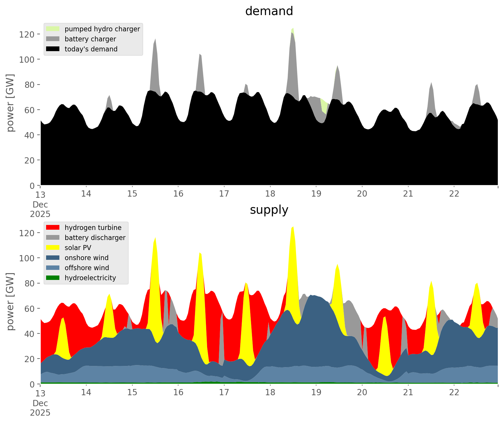Click the battery charger gray legend swatch
This screenshot has width=504, height=423.
[x=53, y=39]
